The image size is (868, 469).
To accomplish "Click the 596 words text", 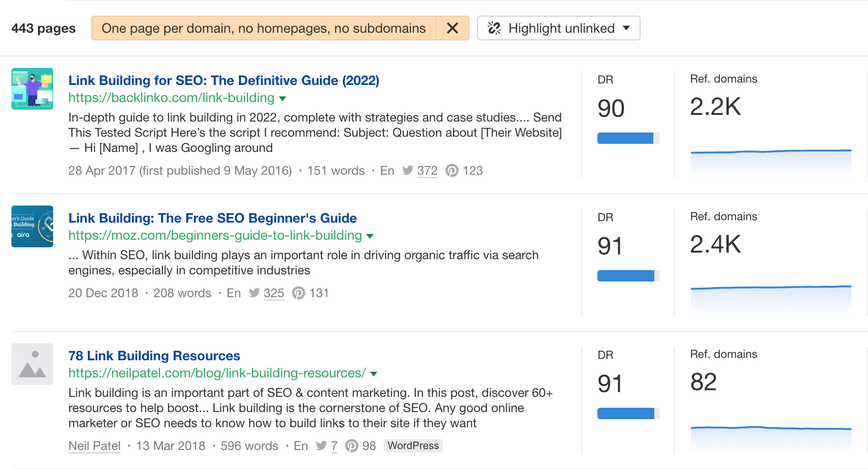I will click(249, 446).
